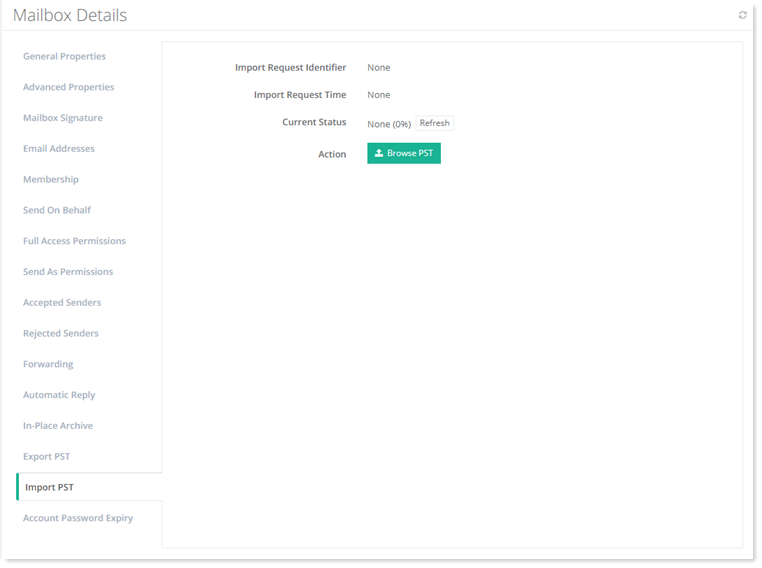Viewport: 762px width, 568px height.
Task: Open In-Place Archive tab
Action: 58,426
